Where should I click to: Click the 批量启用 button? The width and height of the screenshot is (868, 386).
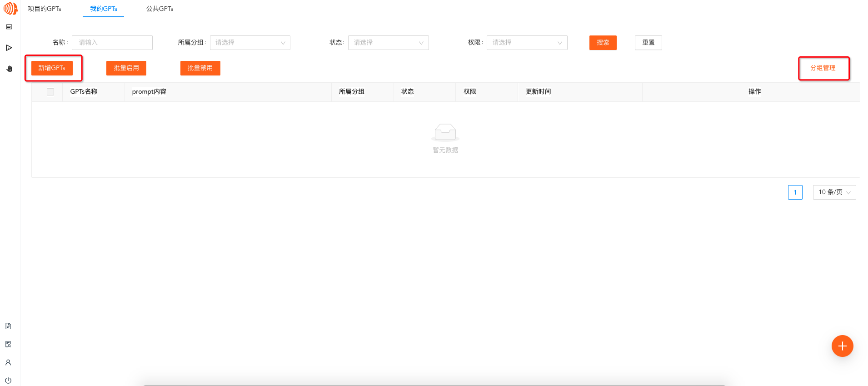(x=126, y=68)
